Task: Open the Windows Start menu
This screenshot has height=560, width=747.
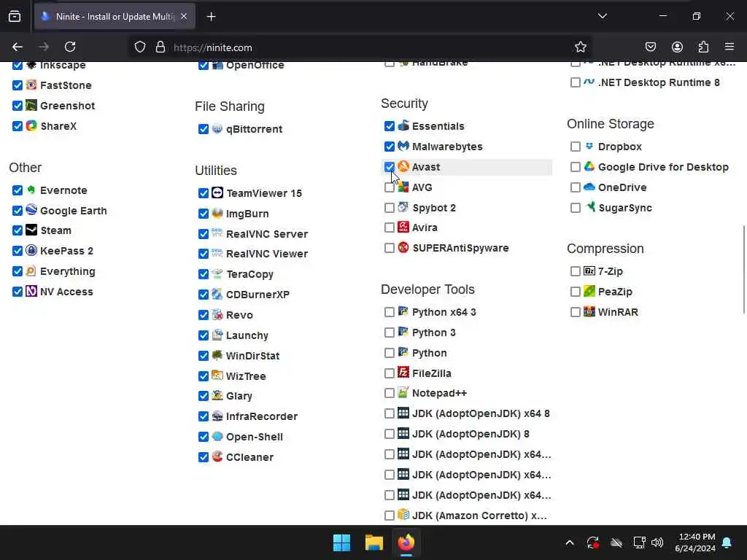Action: pyautogui.click(x=341, y=542)
